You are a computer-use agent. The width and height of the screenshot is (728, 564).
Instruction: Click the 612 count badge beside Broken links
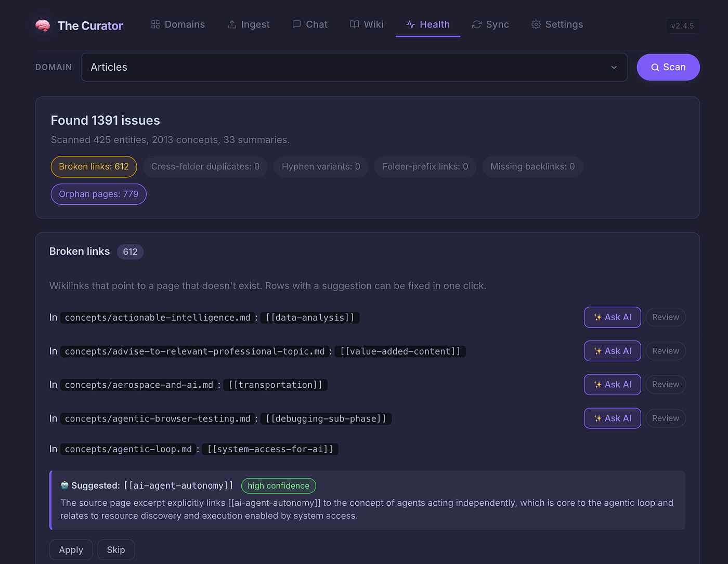point(130,252)
